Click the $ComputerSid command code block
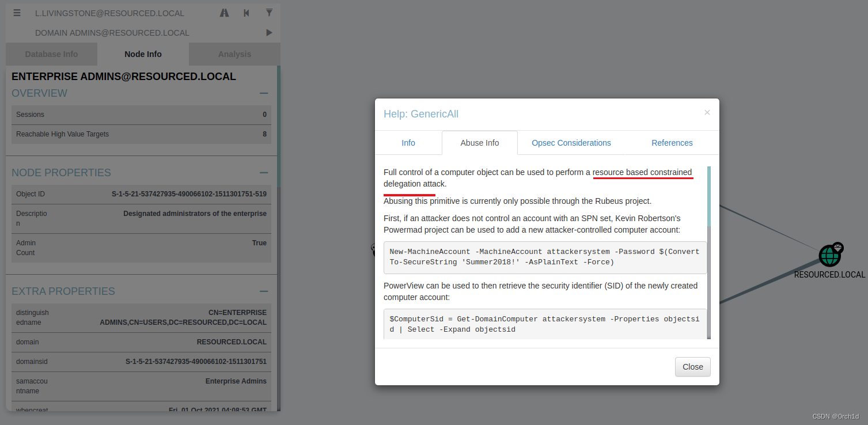This screenshot has height=425, width=868. [545, 324]
